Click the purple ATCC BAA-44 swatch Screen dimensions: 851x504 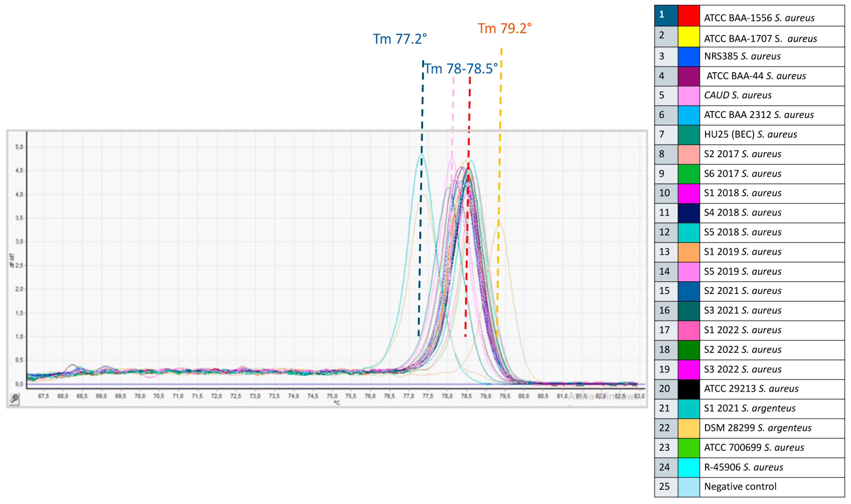(689, 76)
